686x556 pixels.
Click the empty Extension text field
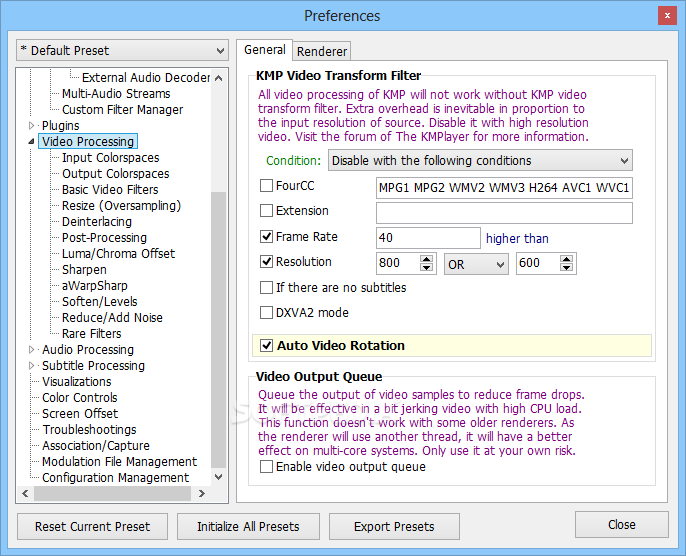click(504, 213)
